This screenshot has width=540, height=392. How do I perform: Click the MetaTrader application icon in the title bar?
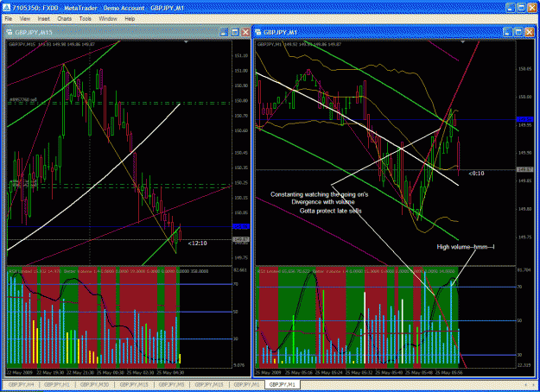[x=6, y=8]
